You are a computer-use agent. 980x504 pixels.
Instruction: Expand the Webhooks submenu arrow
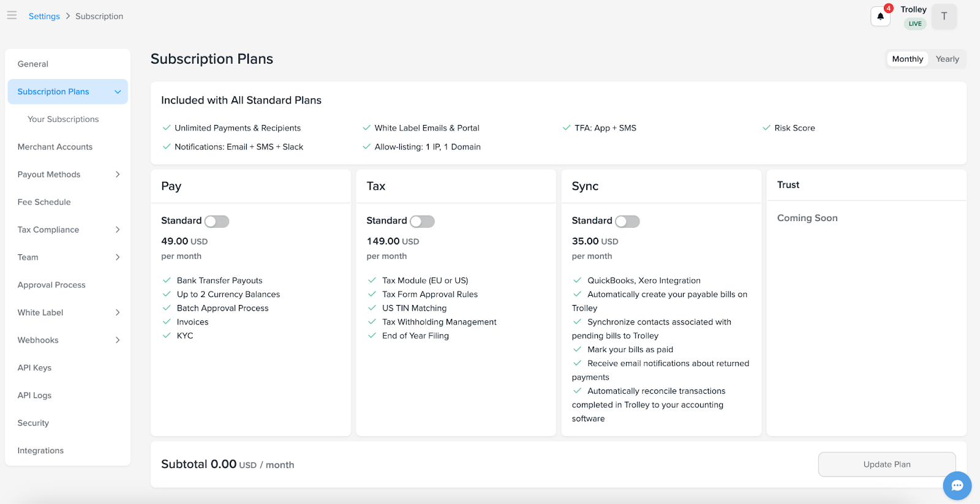click(x=118, y=340)
